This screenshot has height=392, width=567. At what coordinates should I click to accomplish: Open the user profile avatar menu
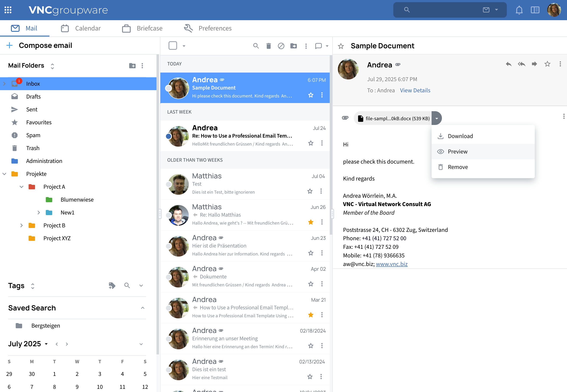tap(554, 10)
